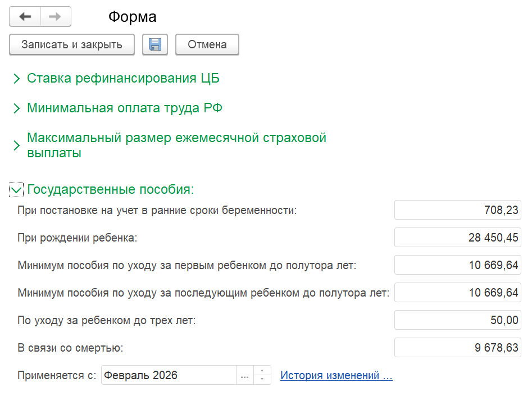Open the 'История изменений' link

336,376
